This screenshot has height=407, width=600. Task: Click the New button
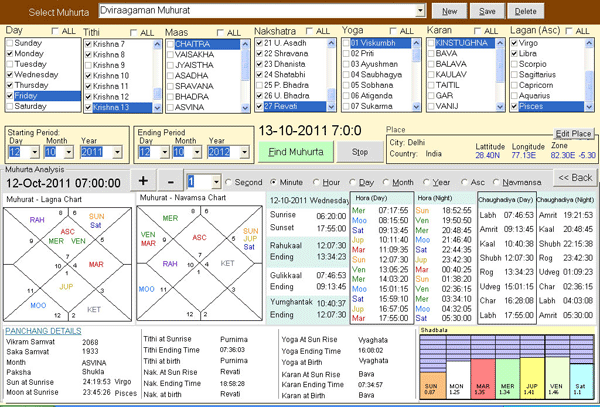[450, 10]
